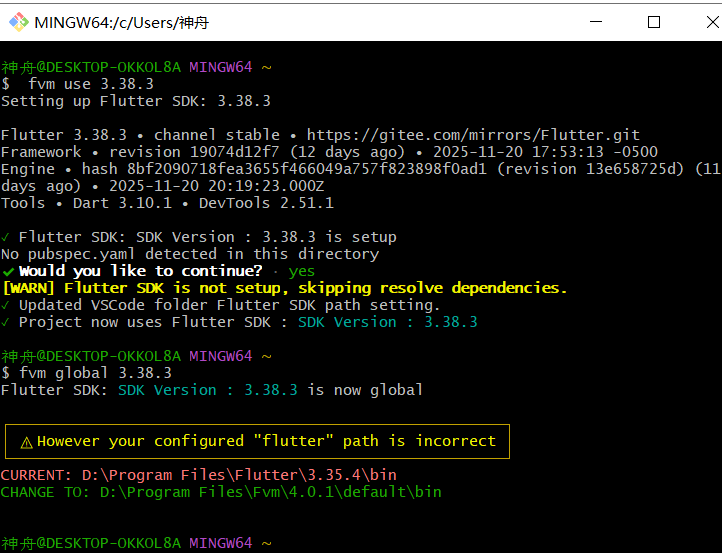
Task: Minimize the MINGW64 terminal window
Action: coord(596,22)
